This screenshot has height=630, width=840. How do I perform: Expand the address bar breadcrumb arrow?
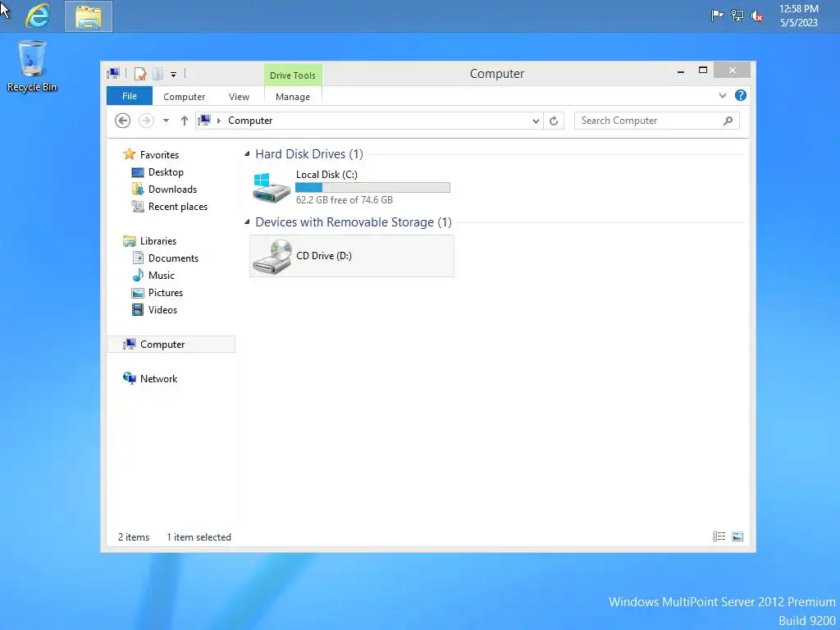click(x=218, y=121)
